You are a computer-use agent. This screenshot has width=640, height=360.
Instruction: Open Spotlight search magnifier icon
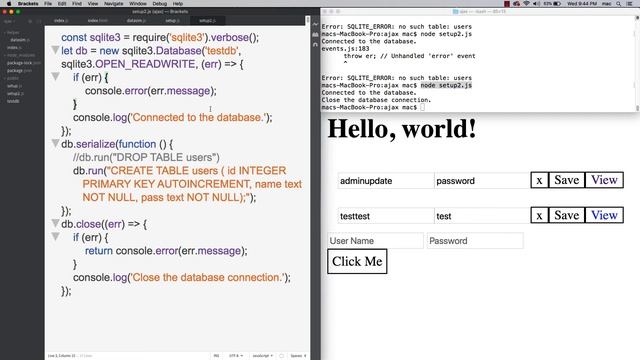point(619,3)
